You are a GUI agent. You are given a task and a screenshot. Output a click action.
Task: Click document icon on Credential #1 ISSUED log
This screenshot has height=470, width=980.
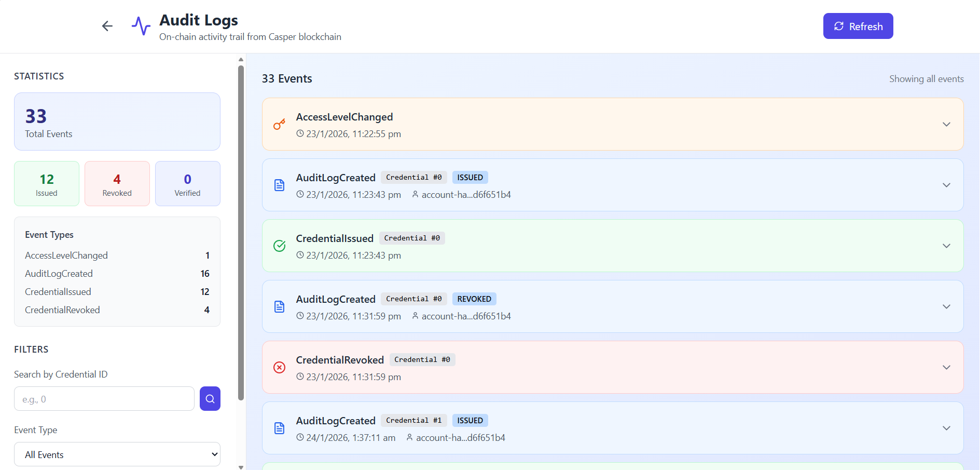click(279, 428)
